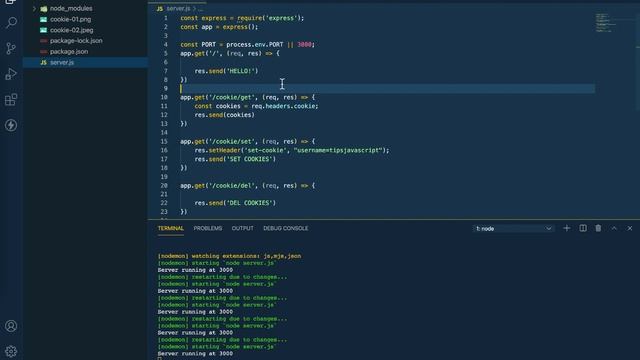Viewport: 640px width, 360px height.
Task: Click the JS icon beside server.js in explorer
Action: tap(43, 62)
